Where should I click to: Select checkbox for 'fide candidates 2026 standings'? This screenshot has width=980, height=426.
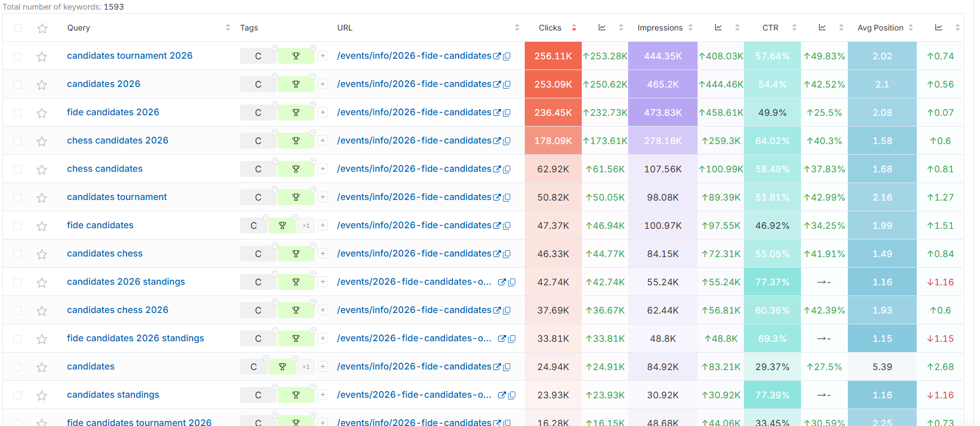coord(18,339)
